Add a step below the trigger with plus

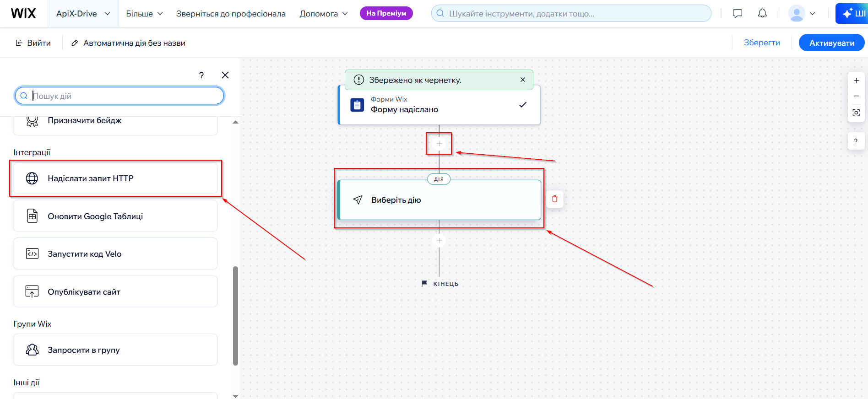click(439, 144)
